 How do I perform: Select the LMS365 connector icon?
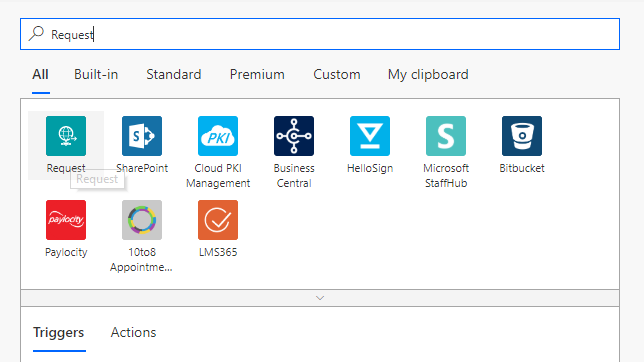[x=218, y=220]
